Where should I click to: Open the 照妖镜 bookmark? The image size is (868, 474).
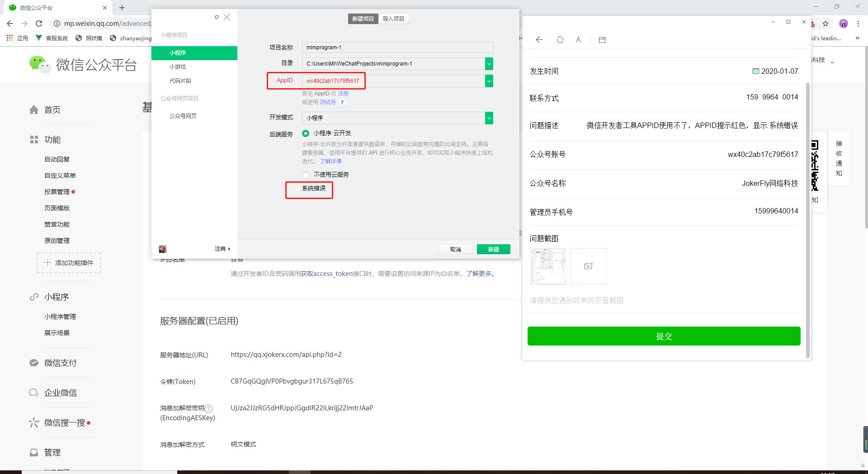[x=89, y=38]
